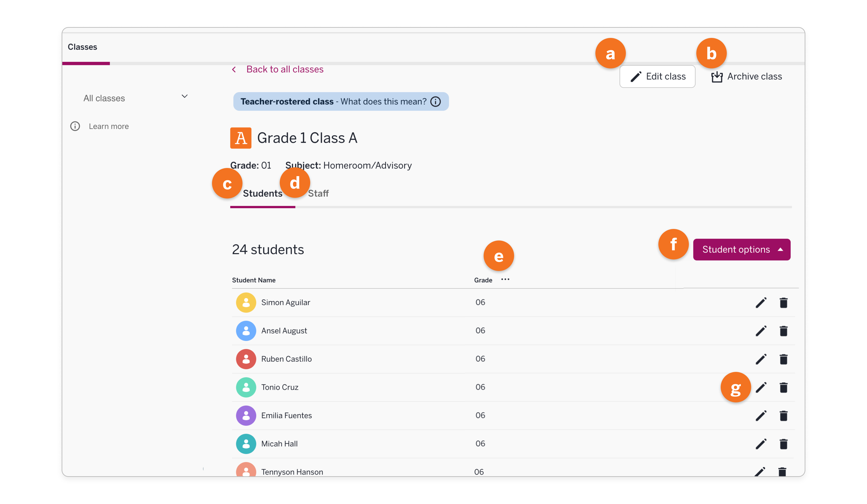The width and height of the screenshot is (867, 504).
Task: Edit Ansel August using the pencil icon
Action: (x=761, y=331)
